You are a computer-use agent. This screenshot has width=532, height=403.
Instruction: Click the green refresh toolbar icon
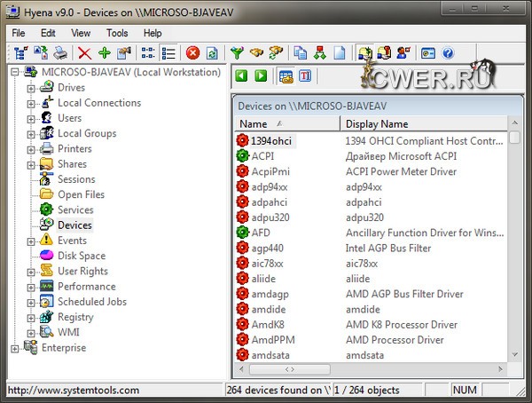tap(212, 53)
